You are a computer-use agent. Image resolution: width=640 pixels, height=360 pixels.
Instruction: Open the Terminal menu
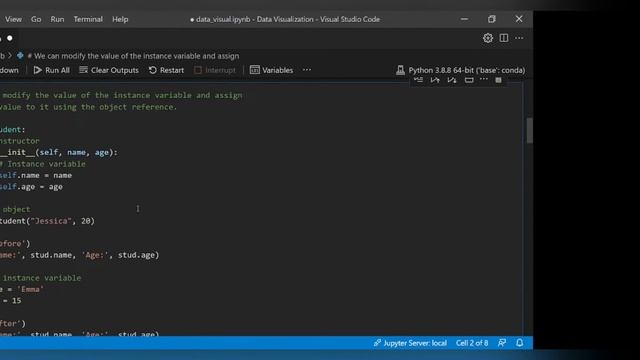click(88, 19)
